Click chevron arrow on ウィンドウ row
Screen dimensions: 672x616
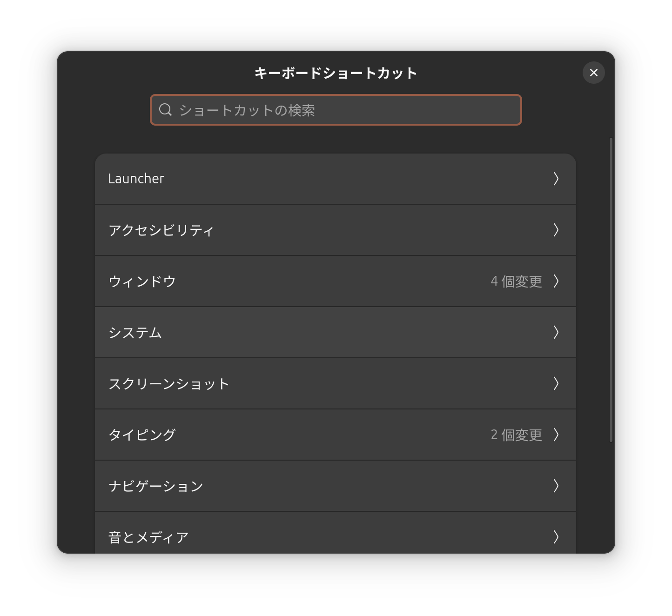pyautogui.click(x=556, y=281)
